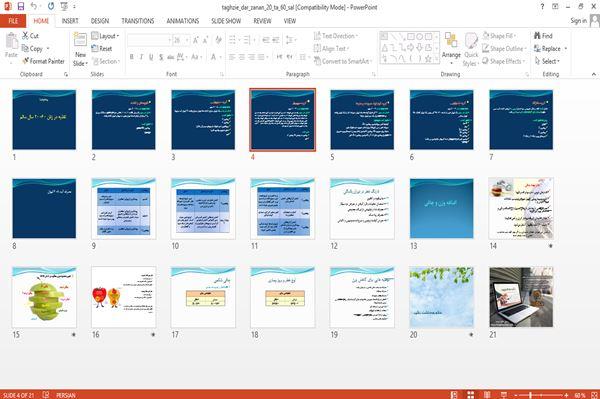Click PERSIAN language in status bar
Viewport: 600px width, 399px height.
[x=66, y=395]
